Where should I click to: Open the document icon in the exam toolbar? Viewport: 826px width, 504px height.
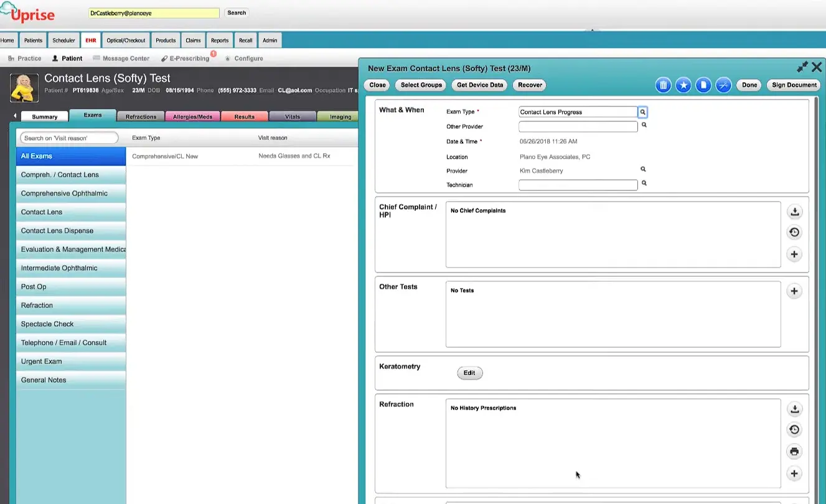(x=703, y=85)
